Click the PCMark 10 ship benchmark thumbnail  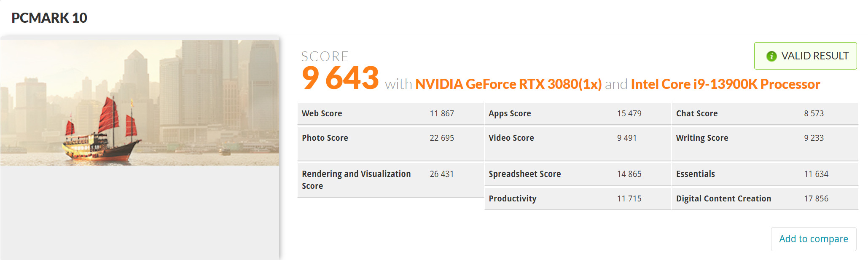140,102
